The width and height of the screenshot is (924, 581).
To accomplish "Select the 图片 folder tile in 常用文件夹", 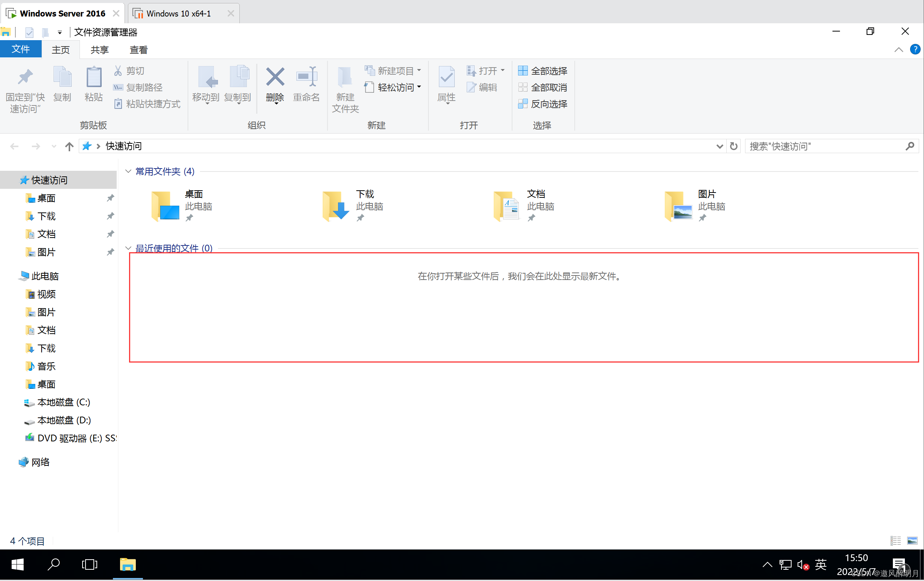I will (696, 206).
